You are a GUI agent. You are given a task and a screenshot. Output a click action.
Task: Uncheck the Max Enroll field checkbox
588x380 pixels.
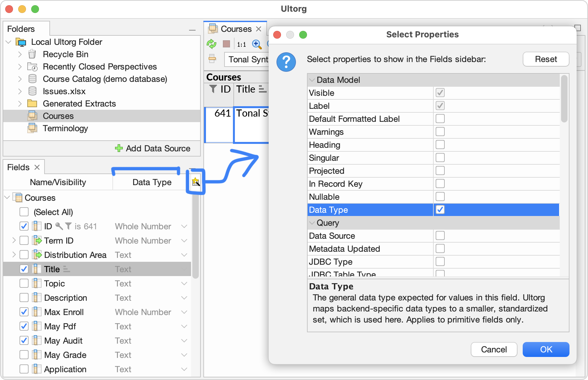[24, 312]
